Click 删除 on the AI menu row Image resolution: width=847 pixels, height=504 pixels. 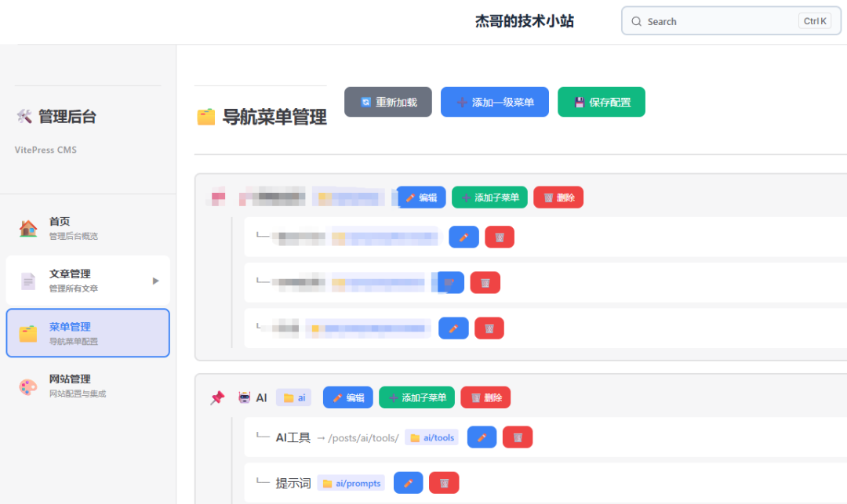pos(485,397)
